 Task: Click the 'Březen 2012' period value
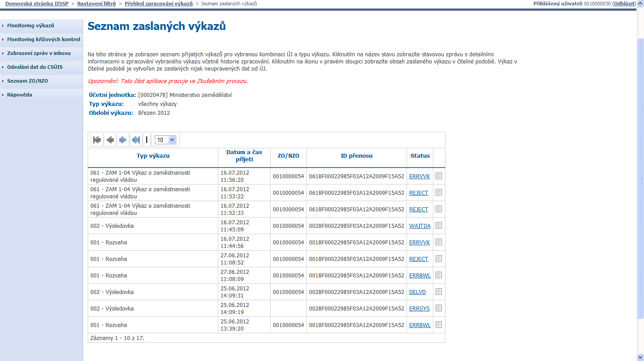coord(154,113)
